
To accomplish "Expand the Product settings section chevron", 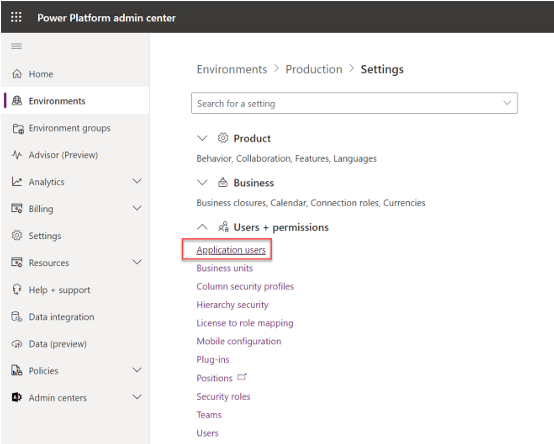I will point(202,138).
